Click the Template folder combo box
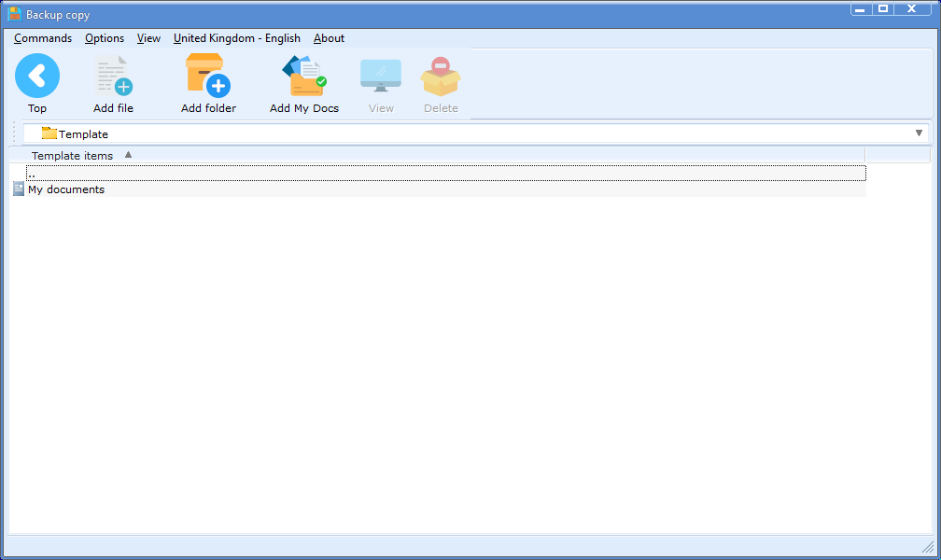941x560 pixels. [467, 133]
